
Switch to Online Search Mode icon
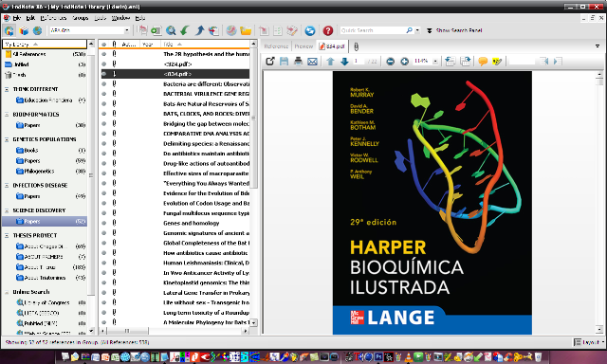tap(37, 30)
